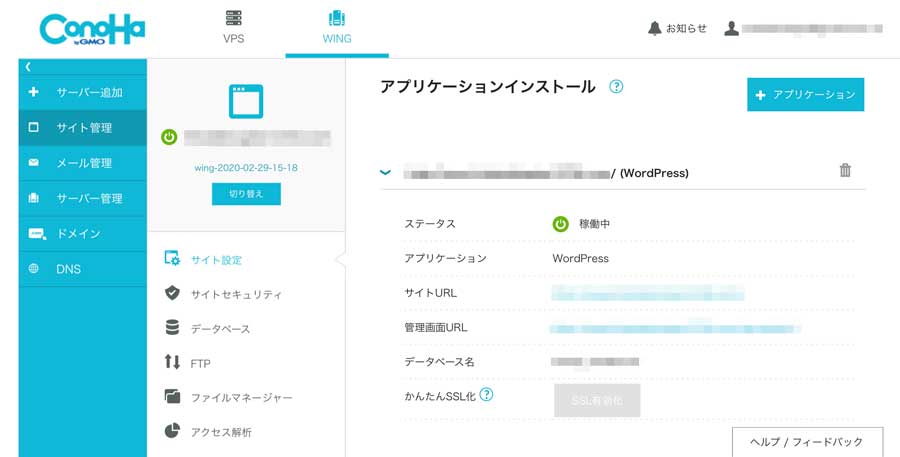Click the plus icon beside サーバー追加

(x=34, y=92)
